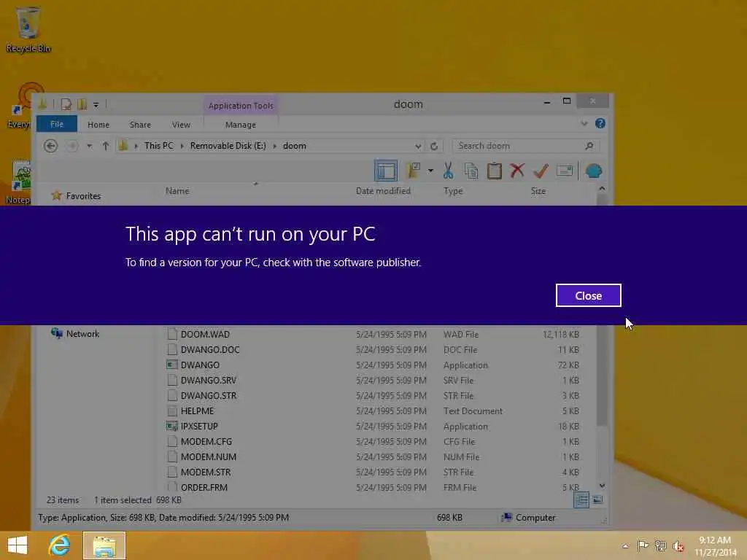
Task: Switch to the Share ribbon tab
Action: [140, 124]
